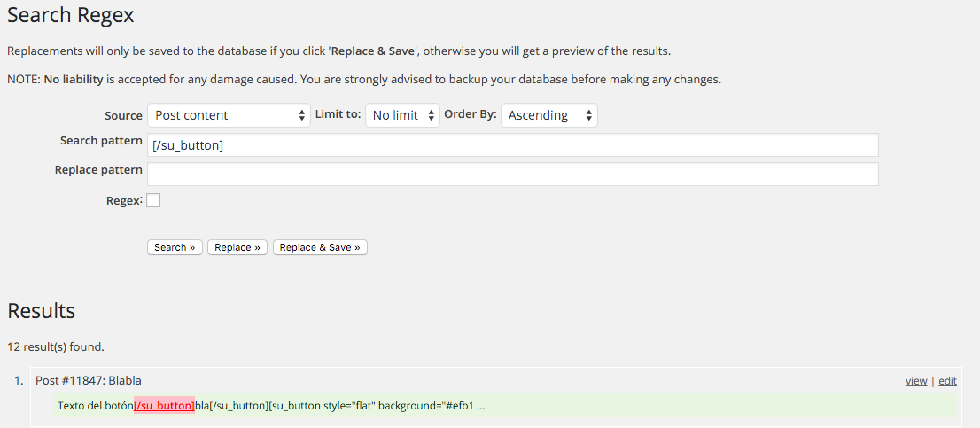
Task: Click the red highlighted [/su_button] match
Action: pyautogui.click(x=164, y=406)
